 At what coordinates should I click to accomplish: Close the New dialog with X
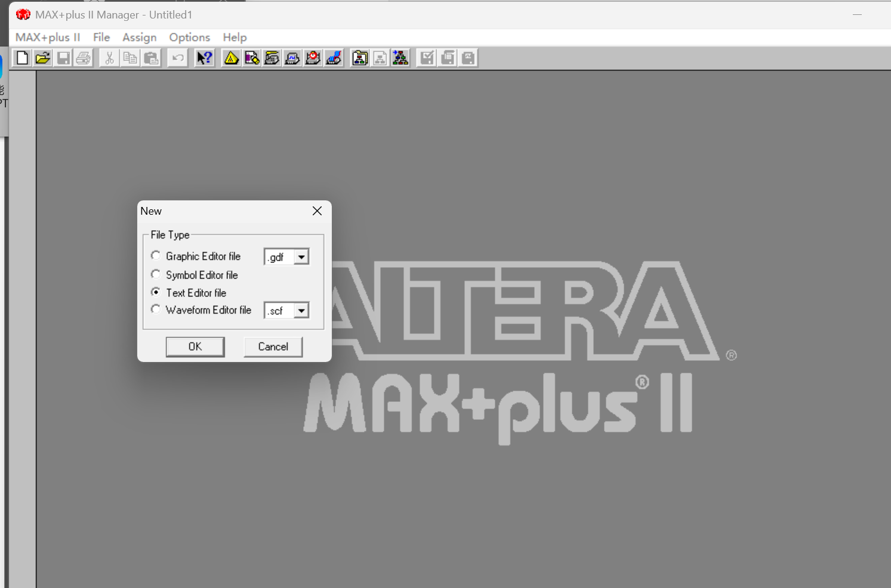click(x=317, y=211)
